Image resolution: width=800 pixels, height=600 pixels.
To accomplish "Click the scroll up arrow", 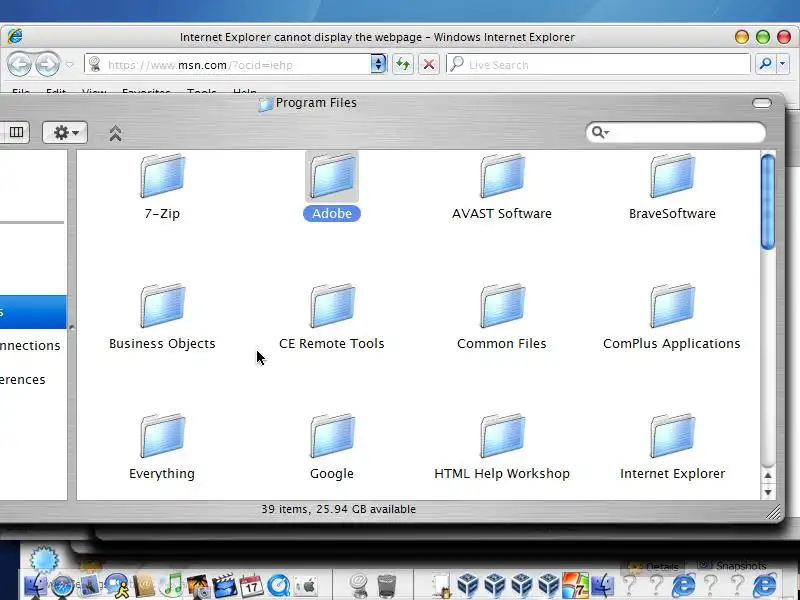I will coord(768,476).
